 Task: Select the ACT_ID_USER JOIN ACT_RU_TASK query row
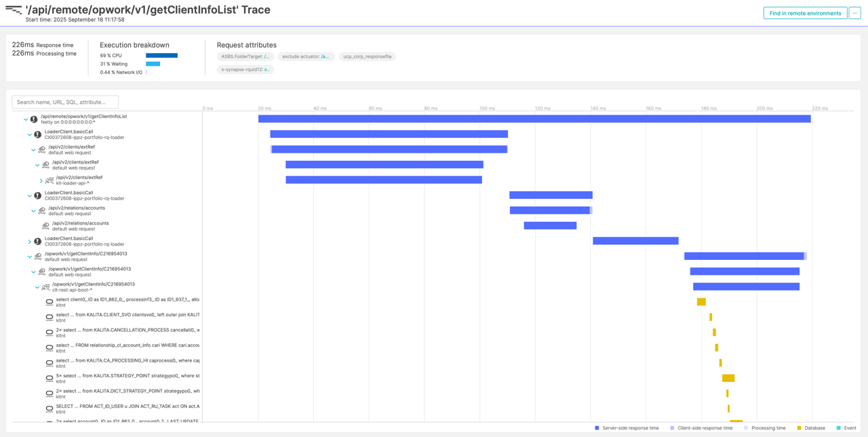pos(127,406)
